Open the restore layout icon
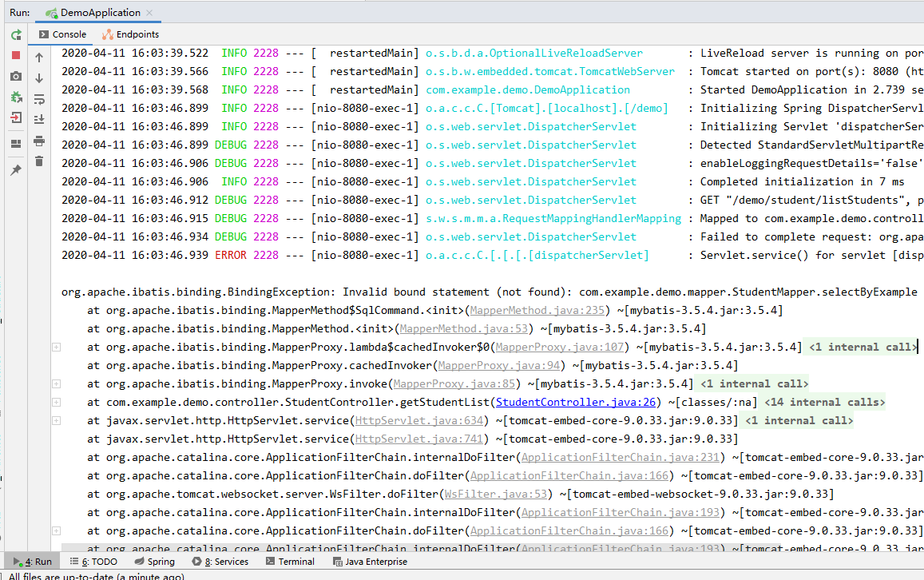924x580 pixels. pos(16,144)
